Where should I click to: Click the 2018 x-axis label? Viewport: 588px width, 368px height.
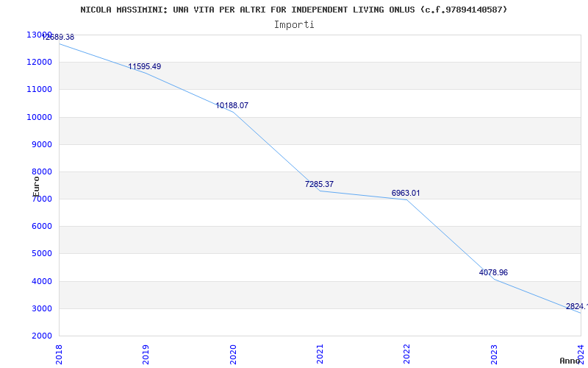(x=59, y=355)
